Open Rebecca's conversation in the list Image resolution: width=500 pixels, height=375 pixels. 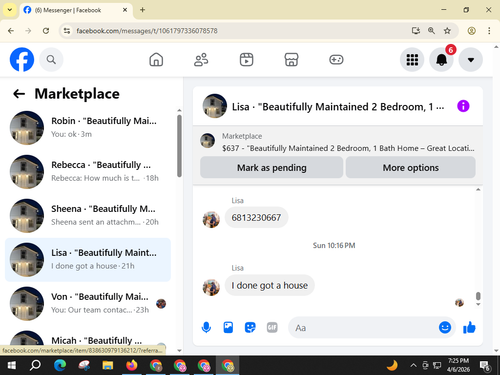point(88,172)
